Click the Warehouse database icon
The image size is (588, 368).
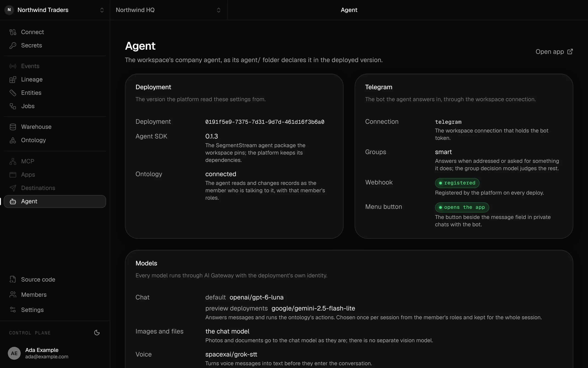(x=13, y=127)
